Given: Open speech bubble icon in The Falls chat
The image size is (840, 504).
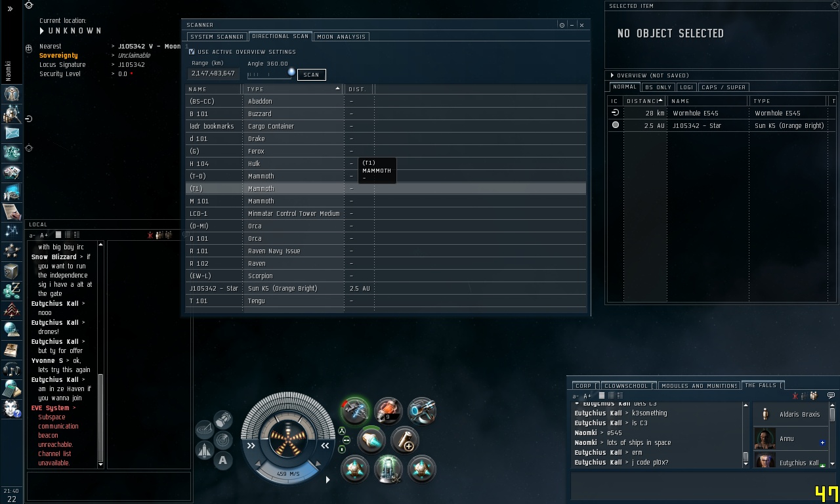Looking at the screenshot, I should 831,396.
